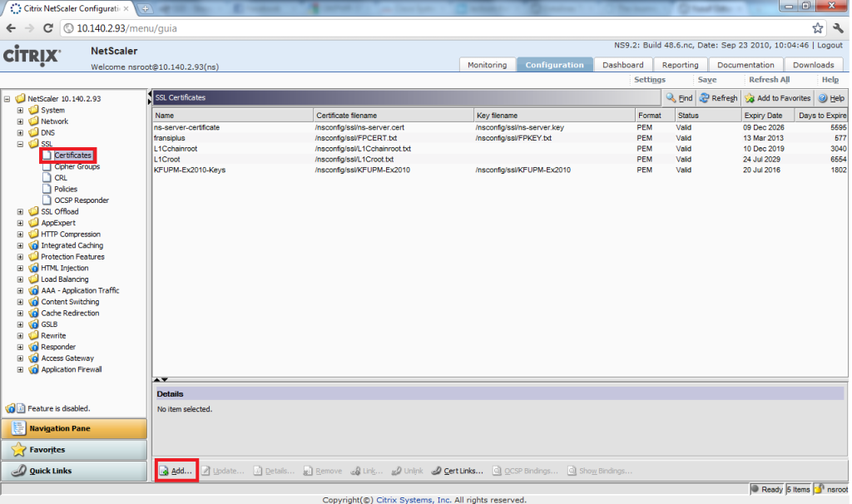Open the Settings link
Screen dimensions: 852x504
pyautogui.click(x=649, y=79)
